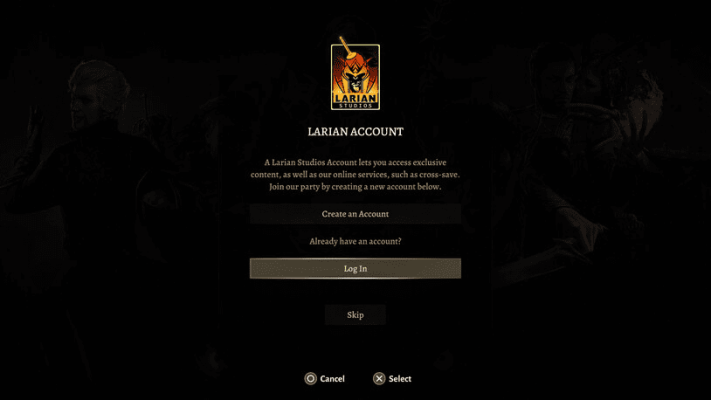The image size is (711, 400).
Task: Click the account description paragraph
Action: (x=355, y=175)
